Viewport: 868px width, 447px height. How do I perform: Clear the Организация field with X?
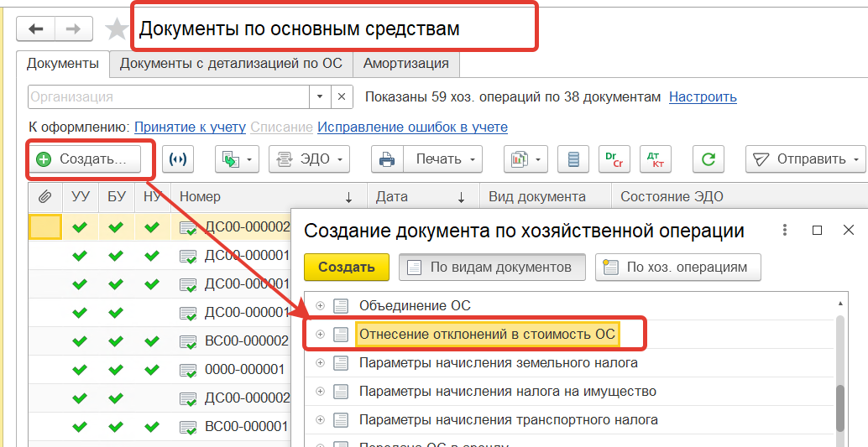(342, 97)
